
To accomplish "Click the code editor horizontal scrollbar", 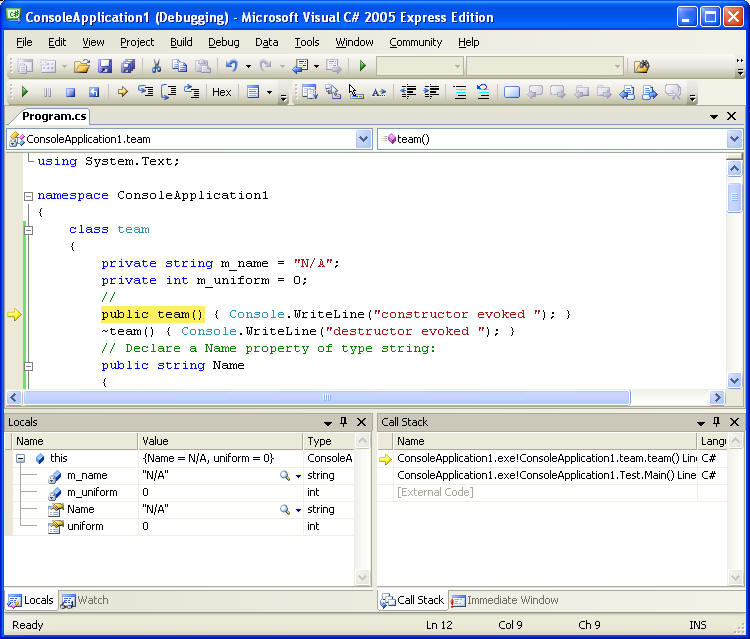I will 325,397.
